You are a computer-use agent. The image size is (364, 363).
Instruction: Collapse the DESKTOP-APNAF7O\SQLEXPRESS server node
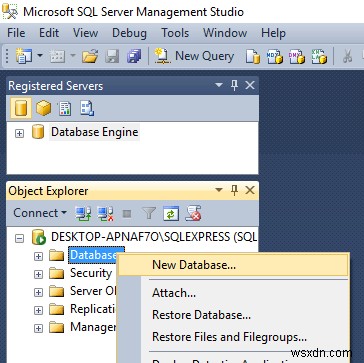click(20, 239)
